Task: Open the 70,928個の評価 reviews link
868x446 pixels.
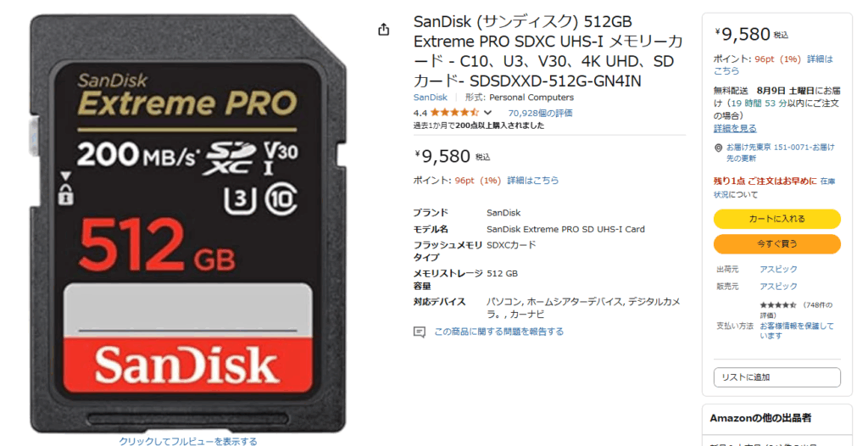Action: (540, 113)
